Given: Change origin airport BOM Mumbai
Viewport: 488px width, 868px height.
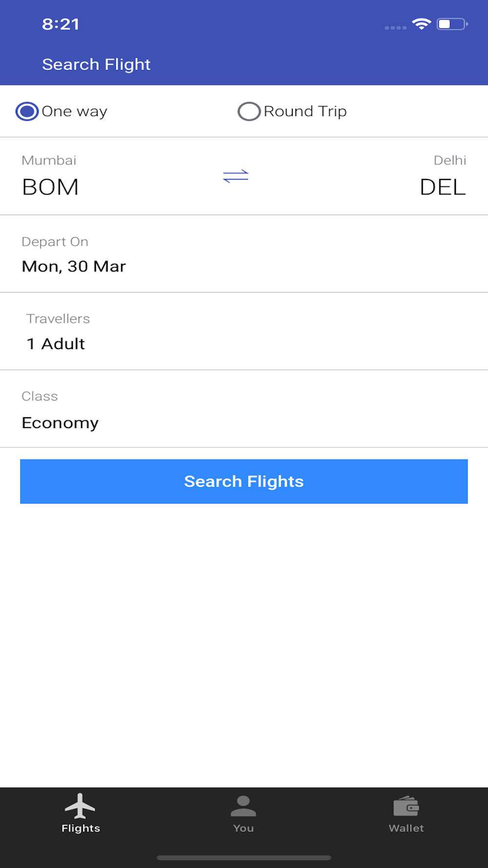Looking at the screenshot, I should coord(50,176).
